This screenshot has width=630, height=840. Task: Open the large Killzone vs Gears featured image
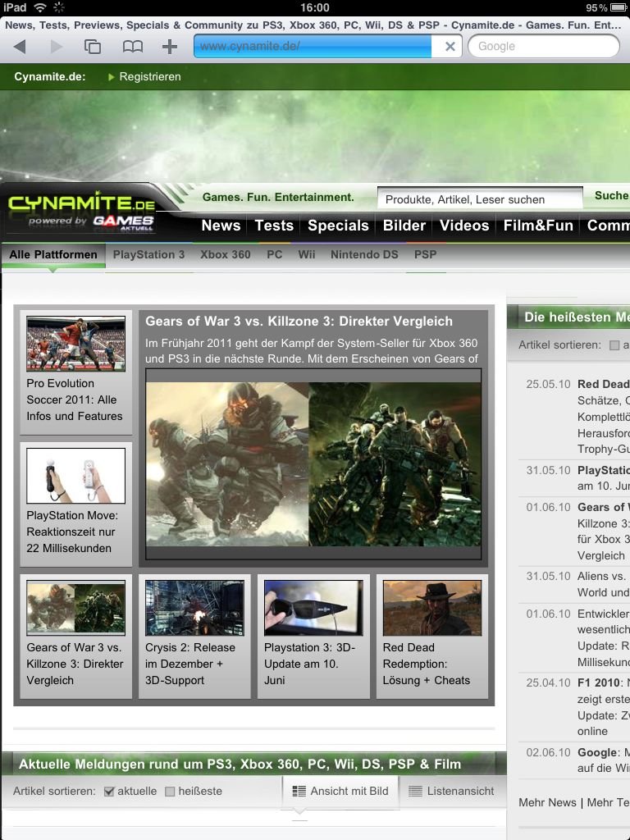click(x=313, y=464)
